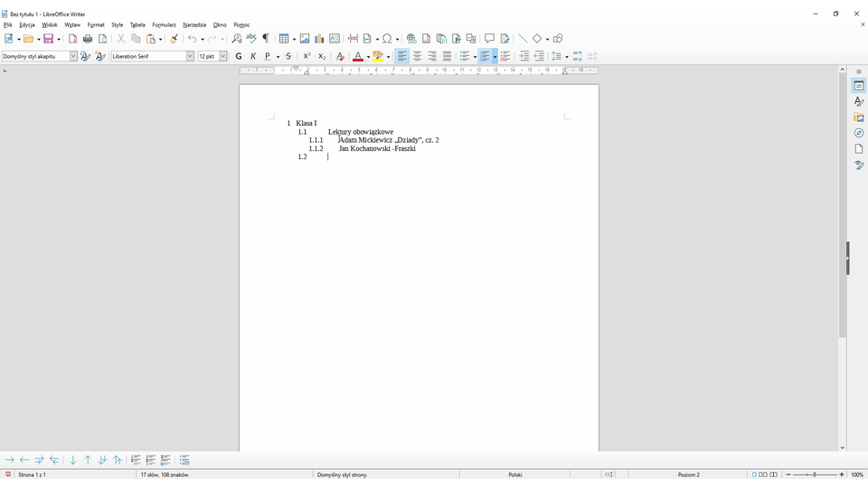This screenshot has height=488, width=868.
Task: Click the zoom slider in the status bar
Action: point(815,474)
